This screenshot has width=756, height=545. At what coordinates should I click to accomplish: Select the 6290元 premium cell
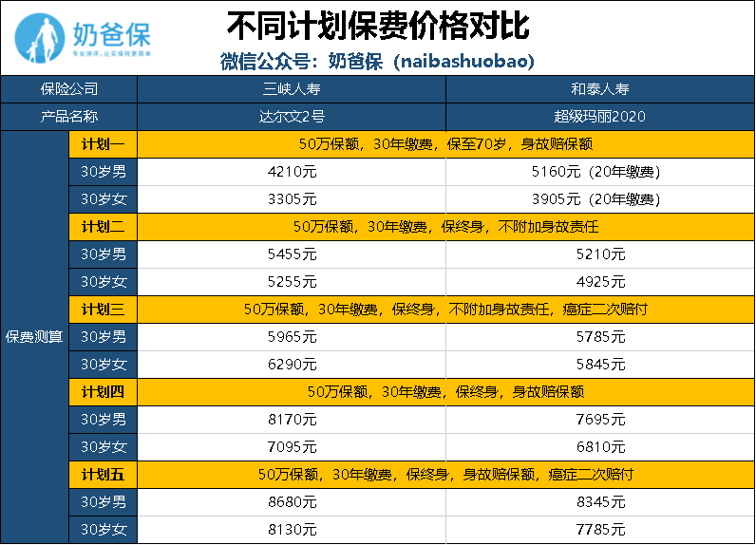[292, 365]
